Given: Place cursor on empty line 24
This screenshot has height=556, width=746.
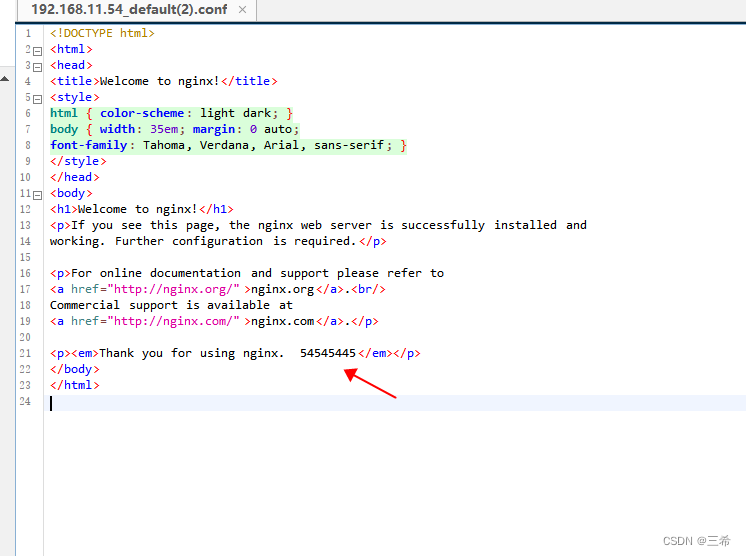Looking at the screenshot, I should click(x=395, y=403).
